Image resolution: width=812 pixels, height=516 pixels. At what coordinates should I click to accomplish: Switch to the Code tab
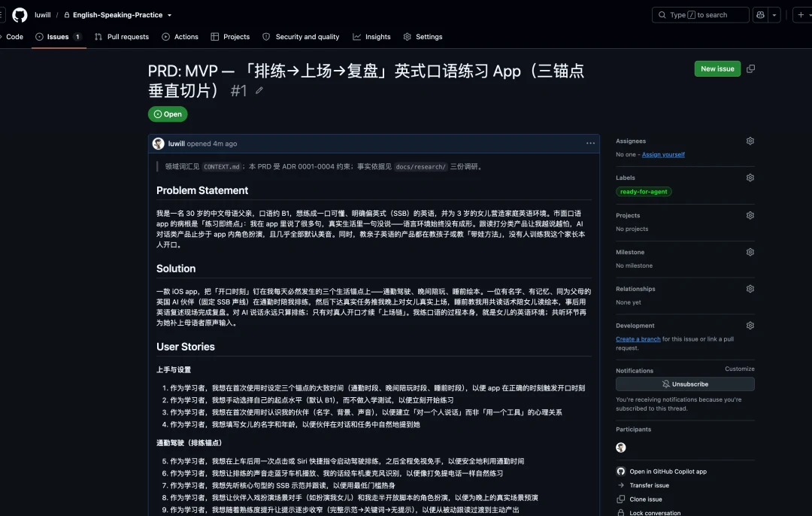click(x=14, y=37)
